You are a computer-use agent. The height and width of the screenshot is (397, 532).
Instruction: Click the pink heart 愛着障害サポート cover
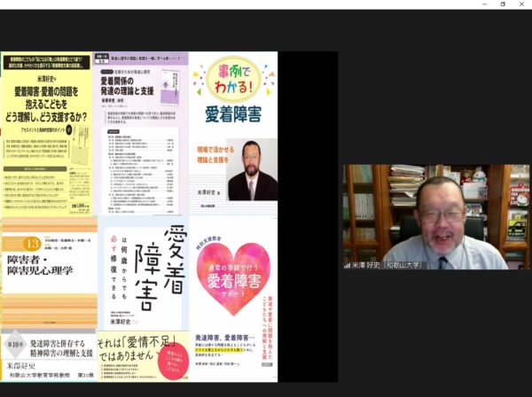click(x=233, y=278)
